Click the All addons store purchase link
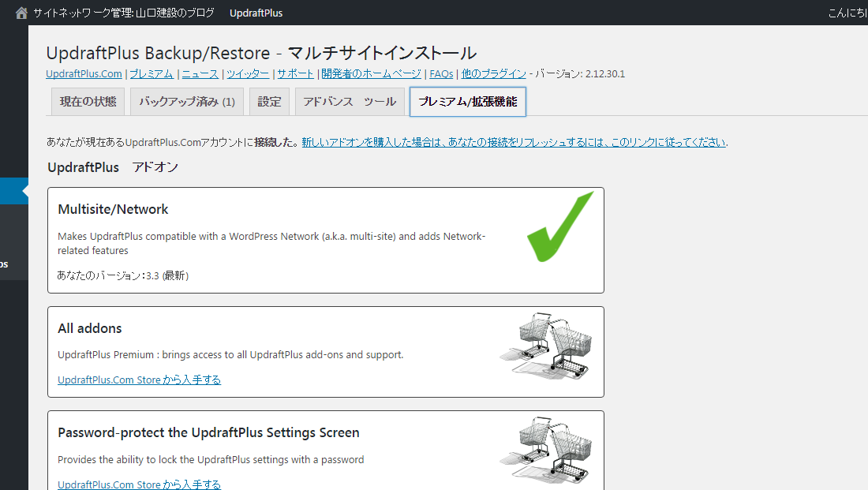 pyautogui.click(x=139, y=380)
